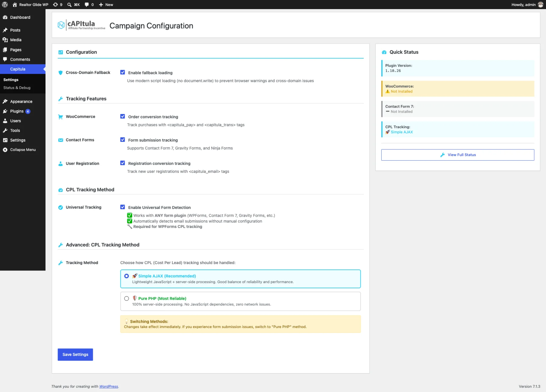Click the plus icon next to New
Image resolution: width=546 pixels, height=392 pixels.
(x=101, y=5)
